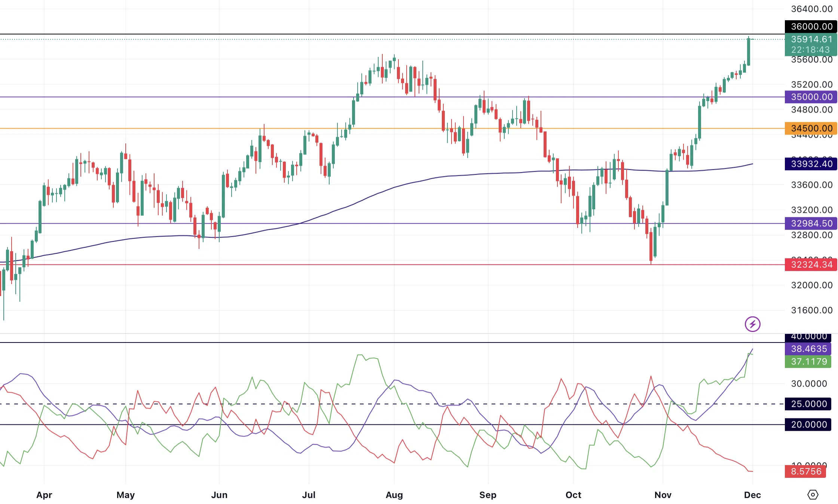Select the red 32324.34 support label

coord(811,265)
